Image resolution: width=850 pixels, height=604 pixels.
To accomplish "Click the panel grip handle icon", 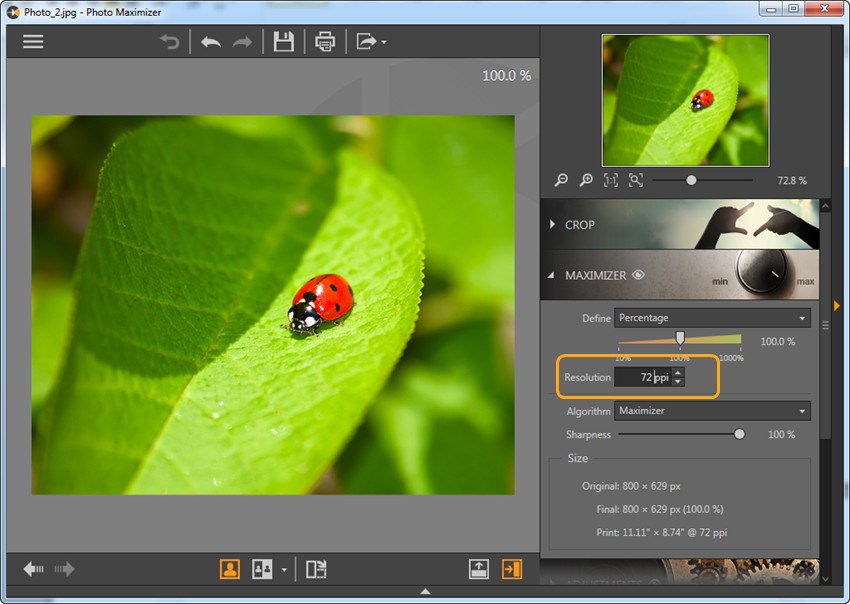I will pos(826,325).
